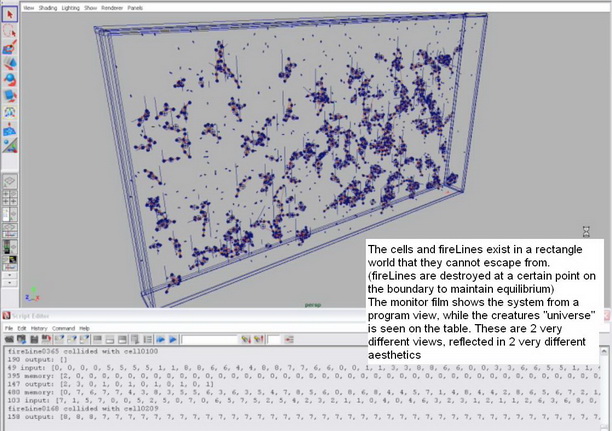Select the arrow Select tool in toolbox
The image size is (612, 431).
point(9,14)
